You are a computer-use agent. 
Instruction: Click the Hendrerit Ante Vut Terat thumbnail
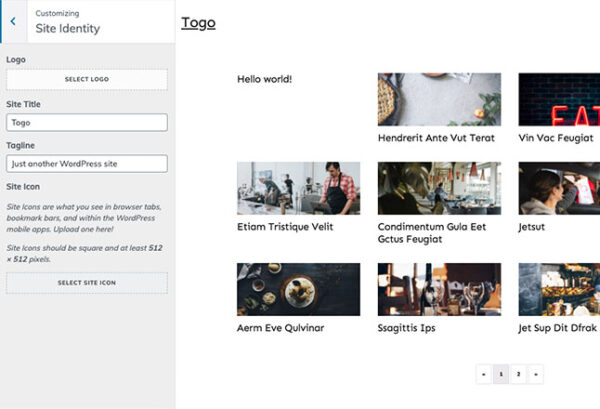(439, 99)
